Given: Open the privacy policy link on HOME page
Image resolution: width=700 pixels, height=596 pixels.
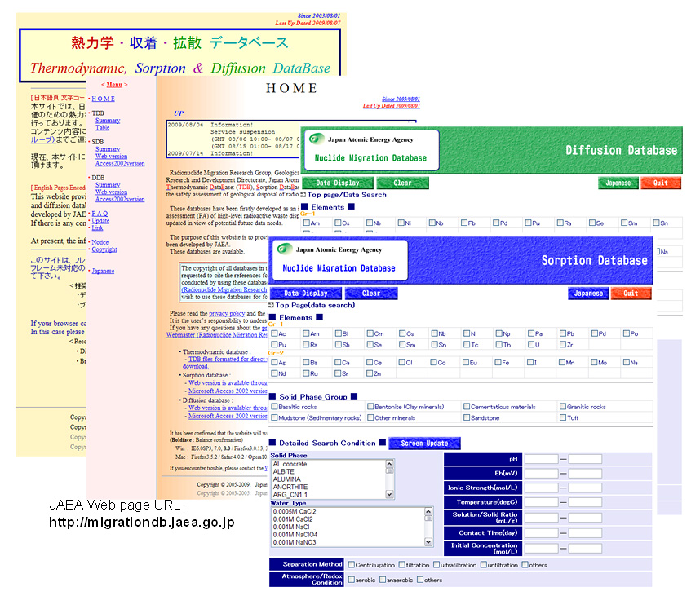Looking at the screenshot, I should pyautogui.click(x=227, y=313).
